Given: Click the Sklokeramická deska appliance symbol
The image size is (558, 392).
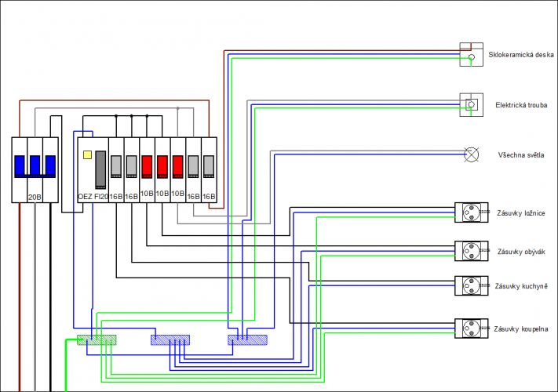Looking at the screenshot, I should [471, 54].
